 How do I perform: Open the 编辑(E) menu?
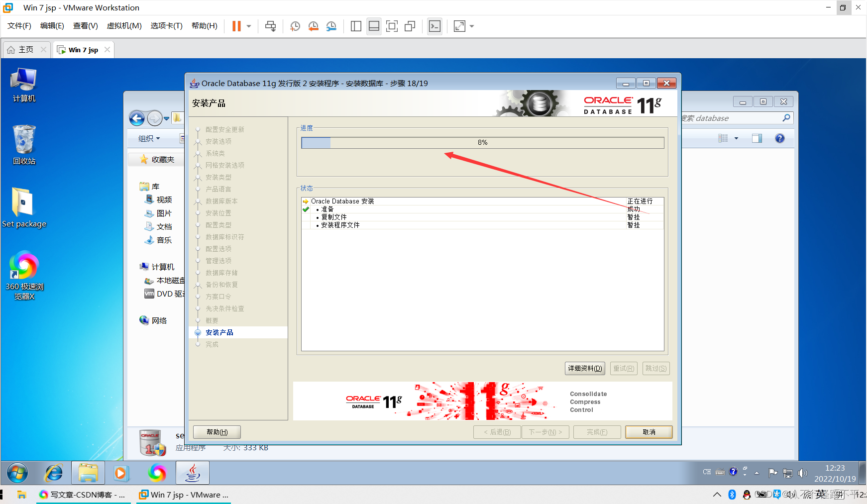click(x=52, y=26)
